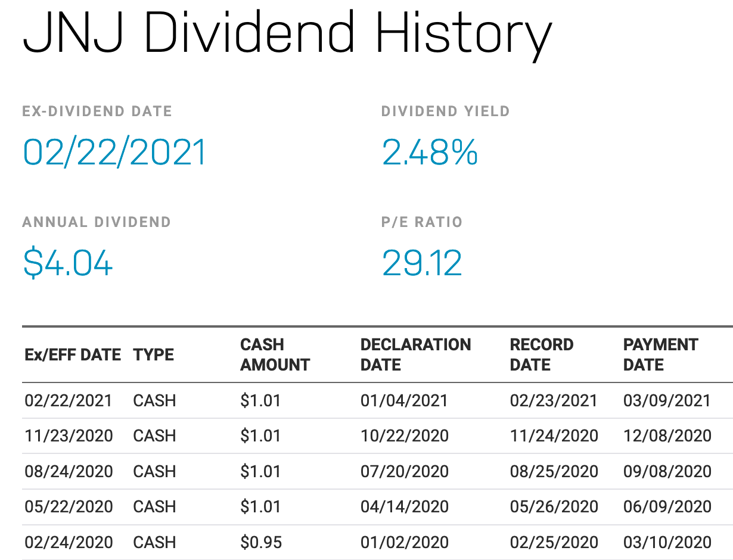This screenshot has width=733, height=560.
Task: Click payment date 12/08/2020
Action: tap(667, 436)
